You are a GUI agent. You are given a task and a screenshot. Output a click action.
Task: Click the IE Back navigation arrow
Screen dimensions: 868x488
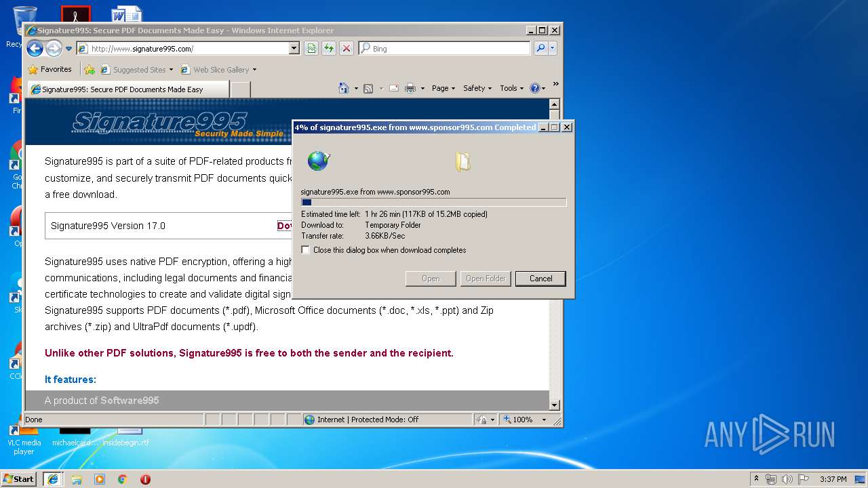coord(35,48)
